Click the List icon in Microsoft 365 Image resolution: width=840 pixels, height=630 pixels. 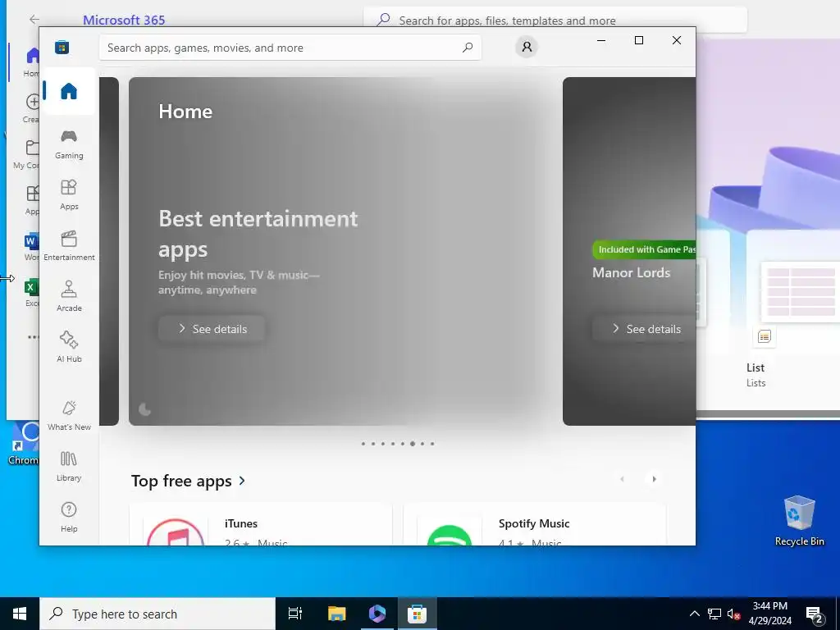tap(765, 336)
